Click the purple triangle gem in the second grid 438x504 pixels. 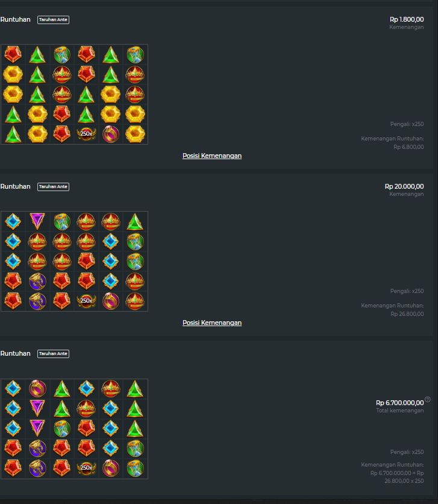tap(37, 221)
